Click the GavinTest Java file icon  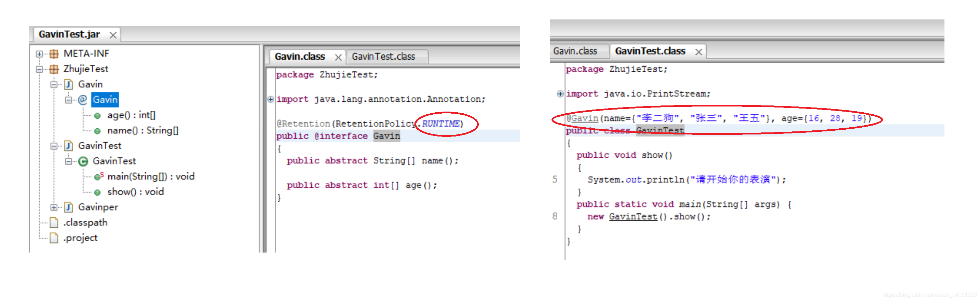(68, 146)
